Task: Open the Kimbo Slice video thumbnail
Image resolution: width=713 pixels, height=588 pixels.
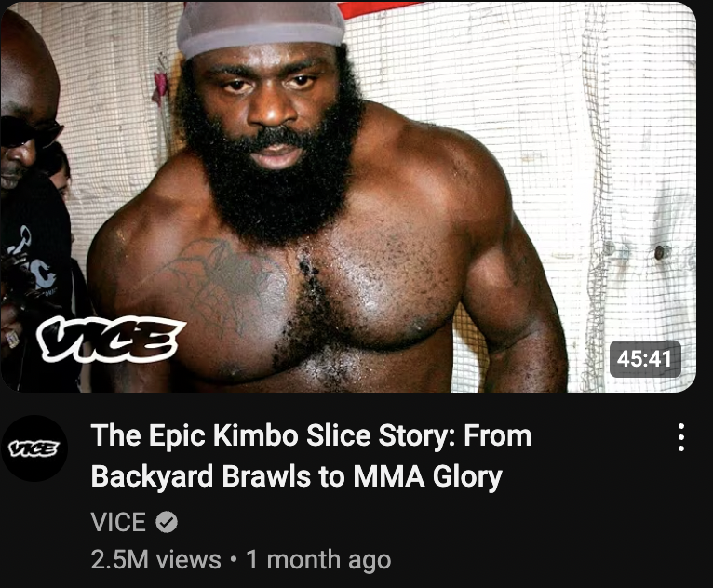Action: coord(348,196)
